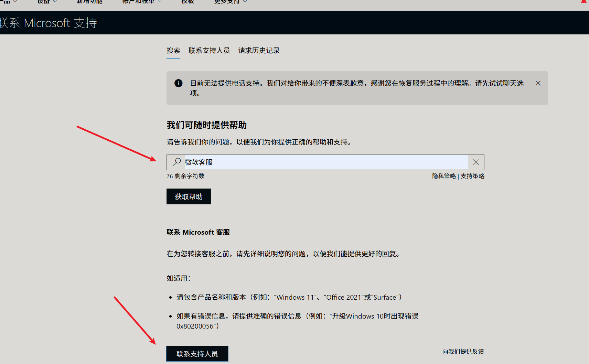Switch to the 联系支持人员 tab

click(x=209, y=50)
